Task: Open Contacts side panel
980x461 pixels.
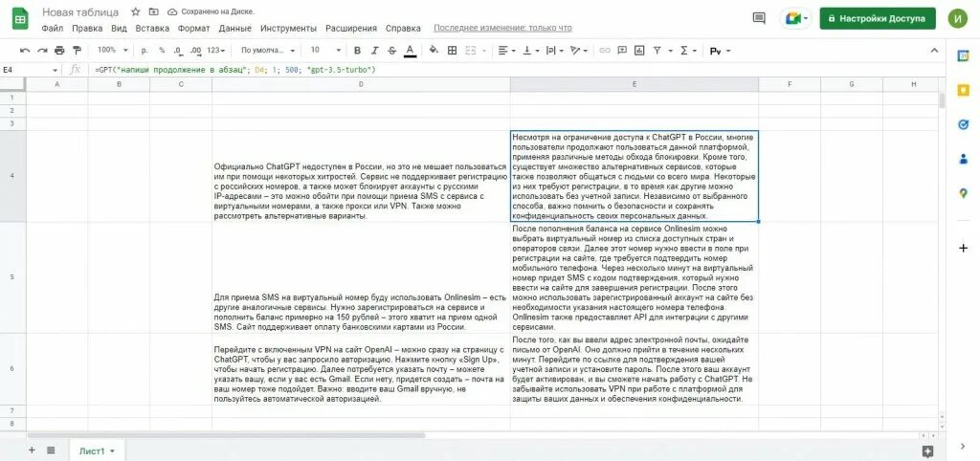Action: click(963, 160)
